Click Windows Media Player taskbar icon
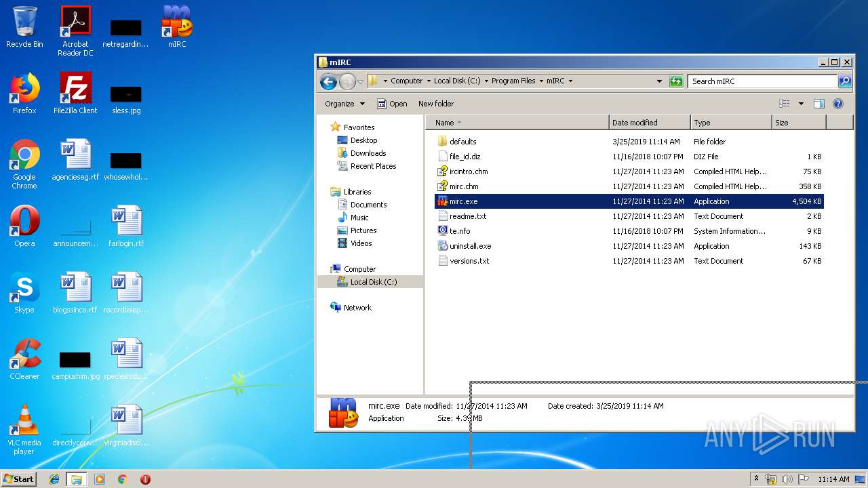This screenshot has width=868, height=488. pos(100,479)
